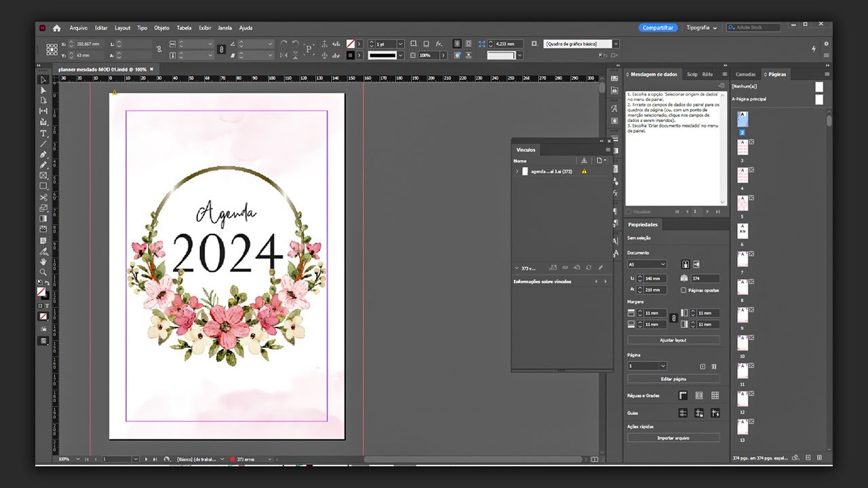This screenshot has height=488, width=868.
Task: Click the Editar página button
Action: pos(673,379)
